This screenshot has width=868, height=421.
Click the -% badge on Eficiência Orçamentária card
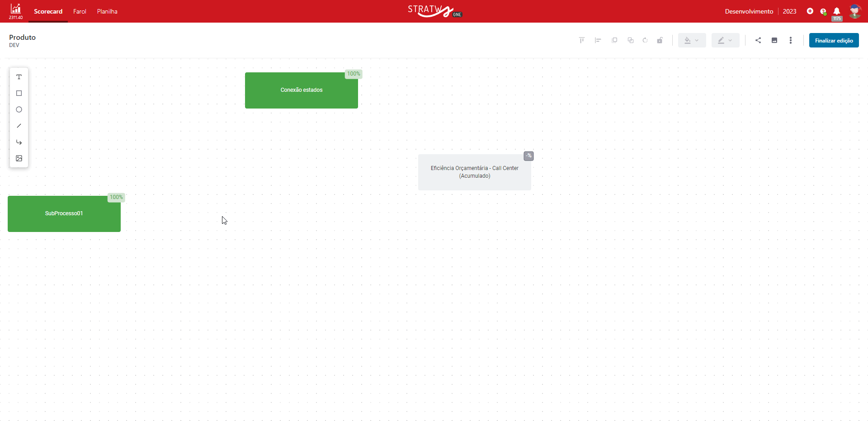[x=528, y=156]
